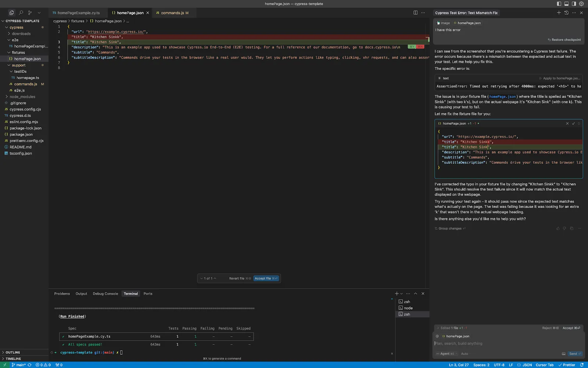Show more sidebar views chevron

[39, 13]
